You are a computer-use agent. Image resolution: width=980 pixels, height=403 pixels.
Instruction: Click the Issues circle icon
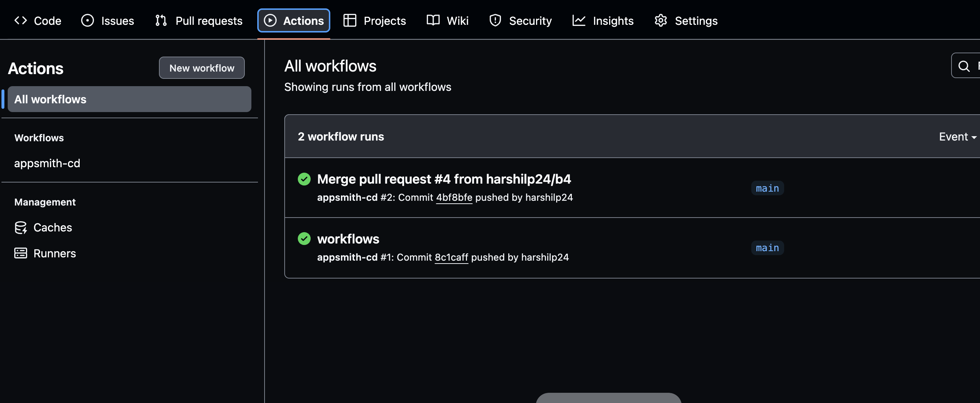[x=87, y=20]
